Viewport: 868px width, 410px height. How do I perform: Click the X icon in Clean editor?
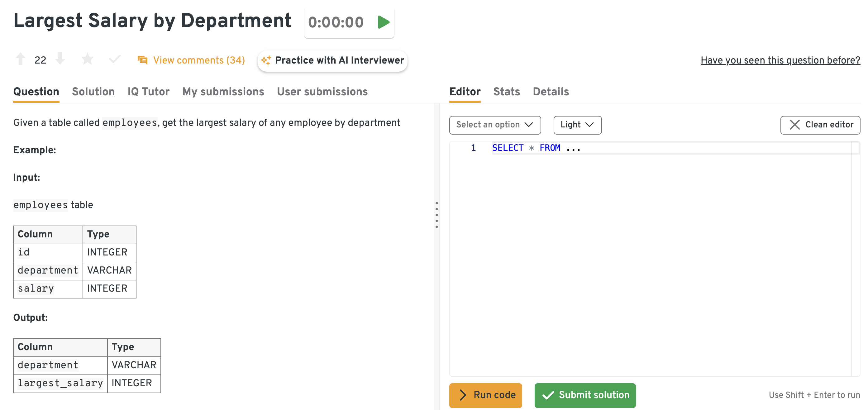(794, 125)
